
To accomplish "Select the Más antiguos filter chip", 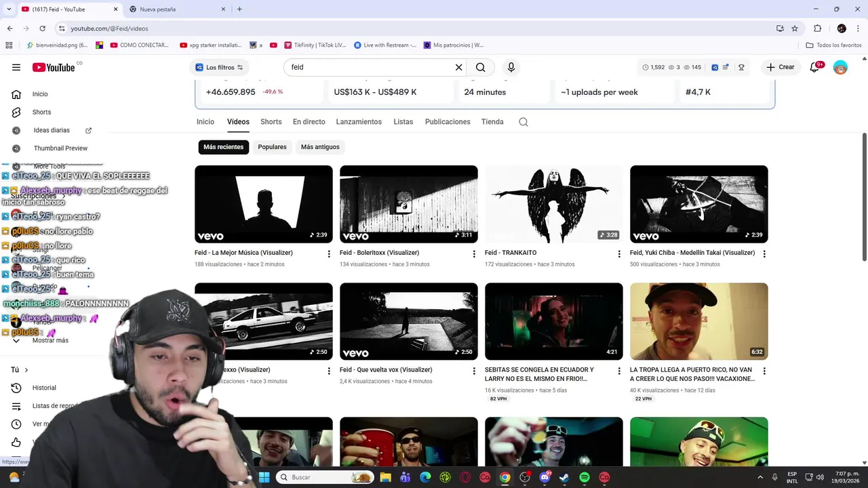I will click(x=320, y=147).
